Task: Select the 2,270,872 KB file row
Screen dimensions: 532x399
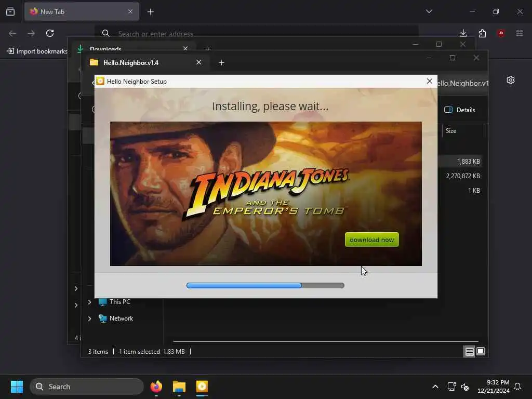Action: (x=460, y=176)
